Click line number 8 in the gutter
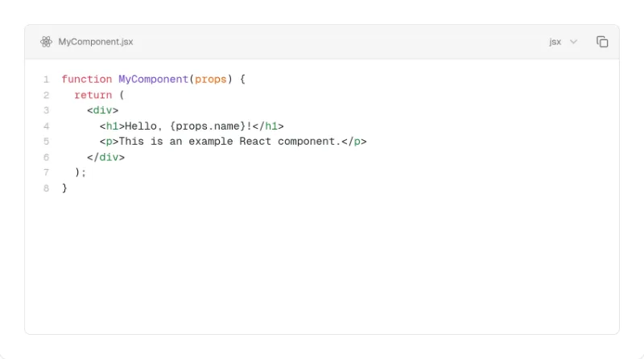 46,188
